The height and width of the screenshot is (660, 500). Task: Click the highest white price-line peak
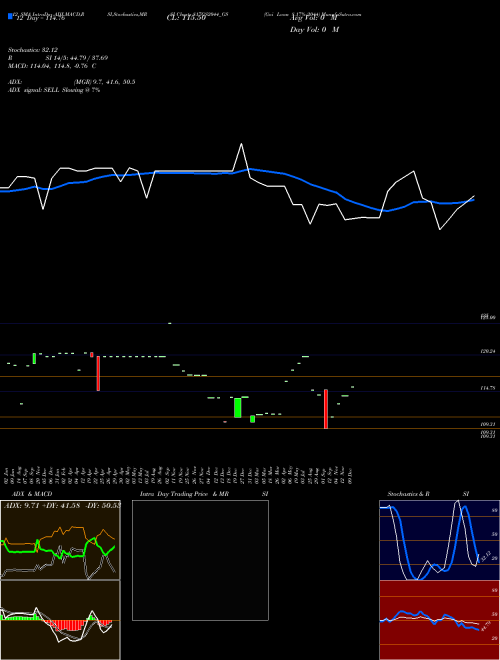(x=241, y=144)
